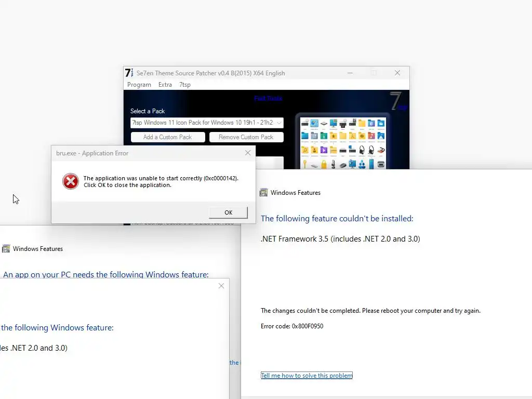The width and height of the screenshot is (532, 399).
Task: Click 'The changes couldn't be completed' message
Action: (370, 311)
